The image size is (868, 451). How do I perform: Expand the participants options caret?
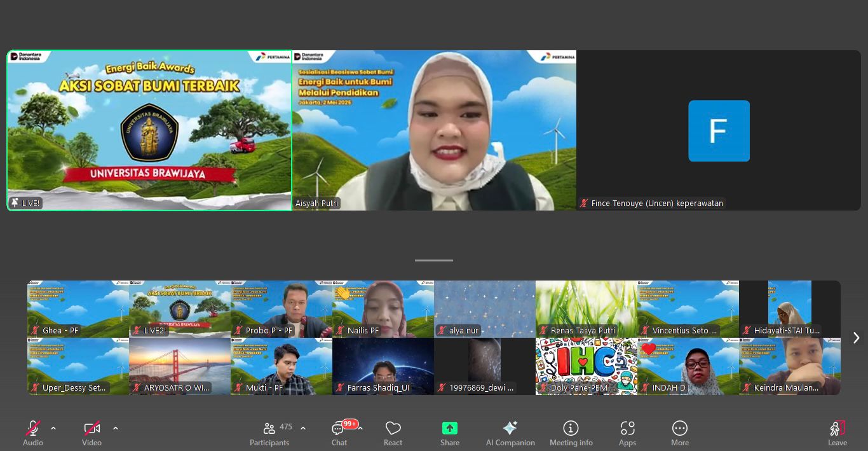click(x=303, y=428)
